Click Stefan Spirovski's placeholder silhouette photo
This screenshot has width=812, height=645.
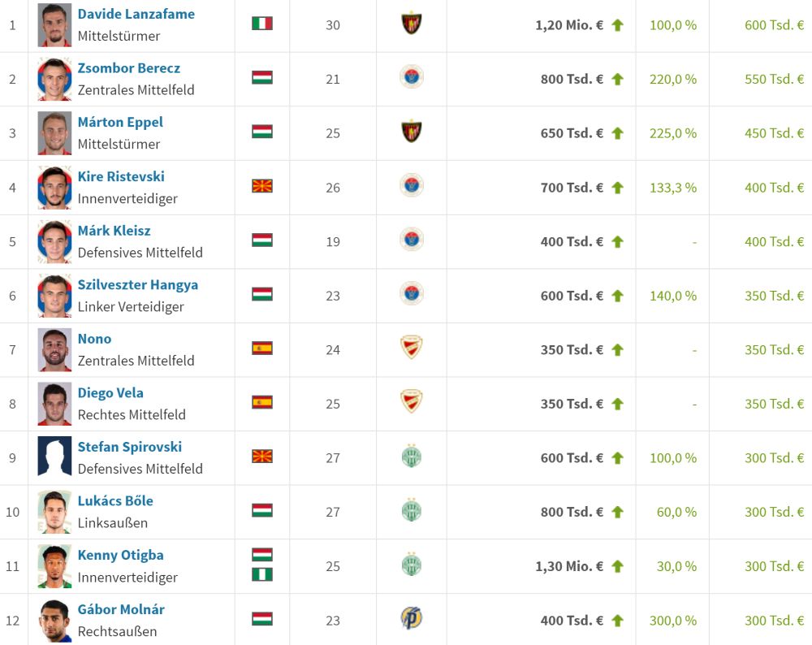tap(54, 456)
